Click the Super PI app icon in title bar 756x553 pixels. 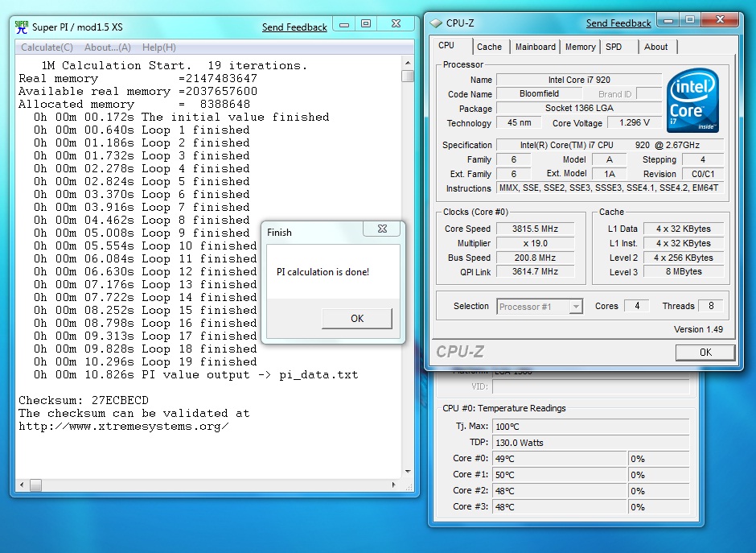[x=22, y=27]
